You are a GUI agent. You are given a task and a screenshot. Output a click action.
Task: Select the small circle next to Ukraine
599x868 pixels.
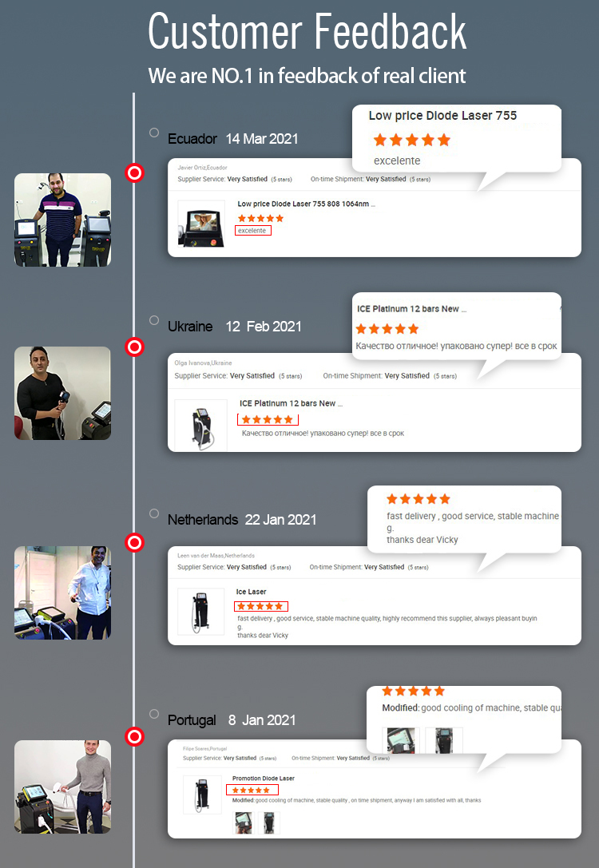coord(154,320)
